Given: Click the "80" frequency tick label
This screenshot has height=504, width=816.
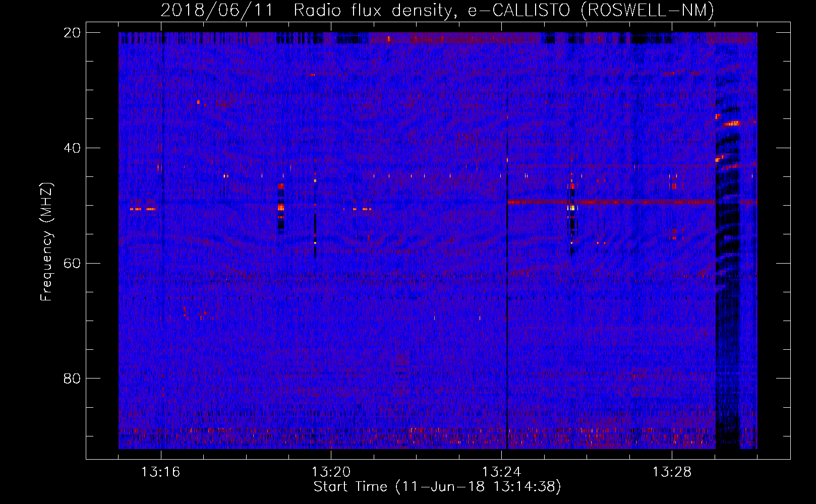Looking at the screenshot, I should pos(72,379).
